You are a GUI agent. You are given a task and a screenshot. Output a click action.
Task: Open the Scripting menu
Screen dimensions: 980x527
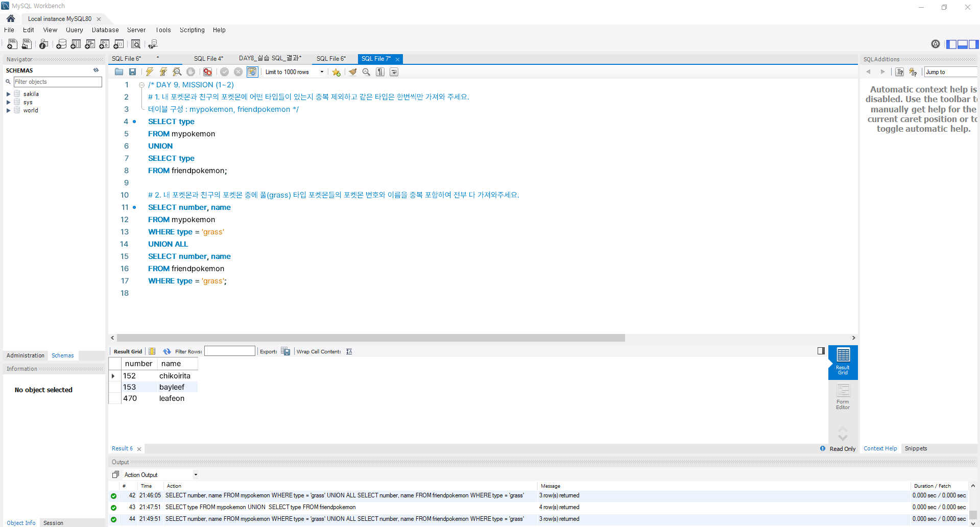pos(192,30)
